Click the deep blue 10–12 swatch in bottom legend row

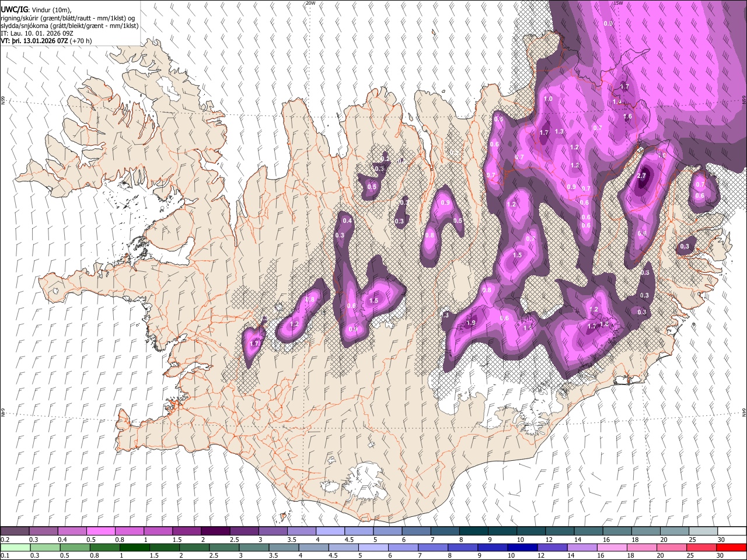(x=523, y=547)
